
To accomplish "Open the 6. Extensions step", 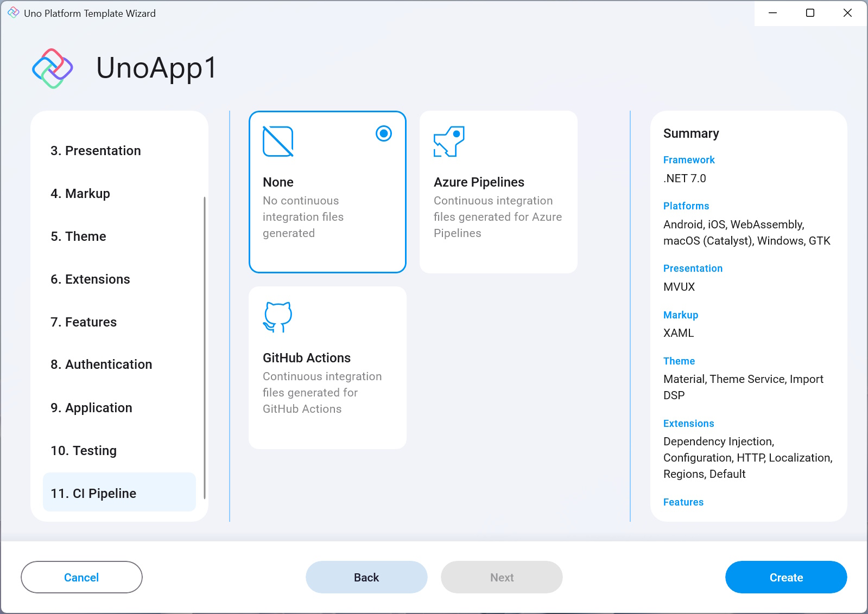I will (x=119, y=279).
